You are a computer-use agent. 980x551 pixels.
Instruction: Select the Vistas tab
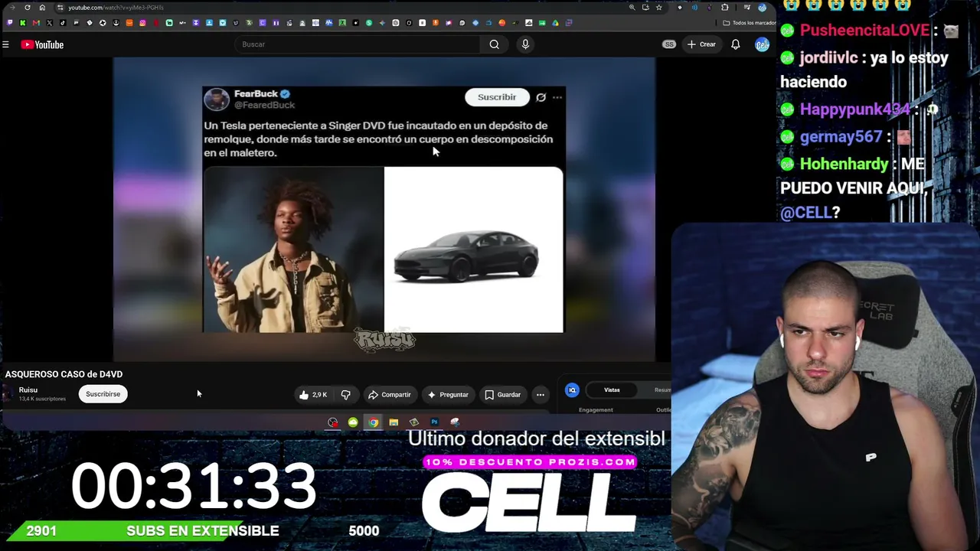pos(612,390)
